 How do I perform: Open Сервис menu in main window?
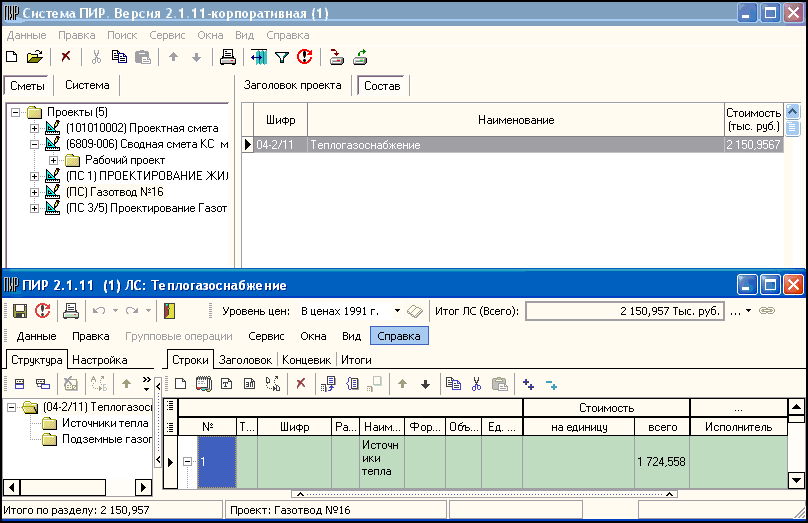click(x=167, y=35)
